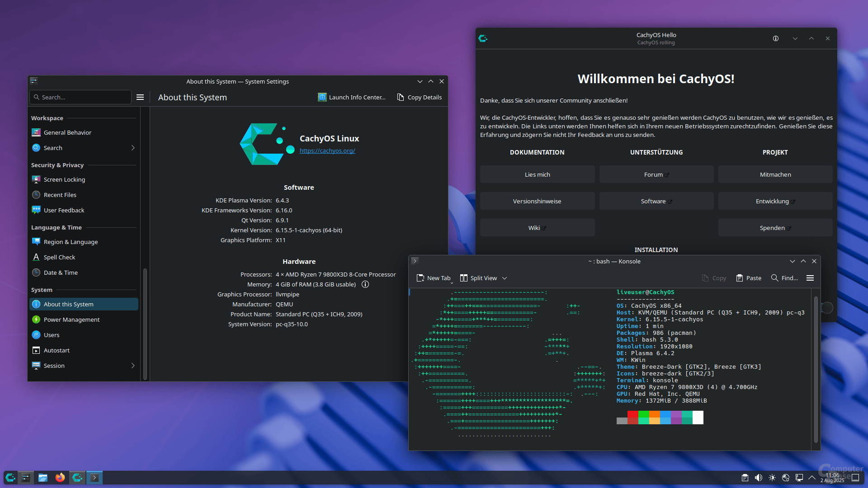
Task: Click the settings Search input field
Action: 81,97
